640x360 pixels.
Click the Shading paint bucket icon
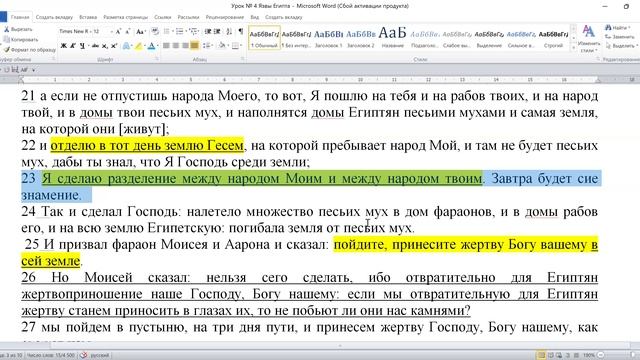[222, 46]
